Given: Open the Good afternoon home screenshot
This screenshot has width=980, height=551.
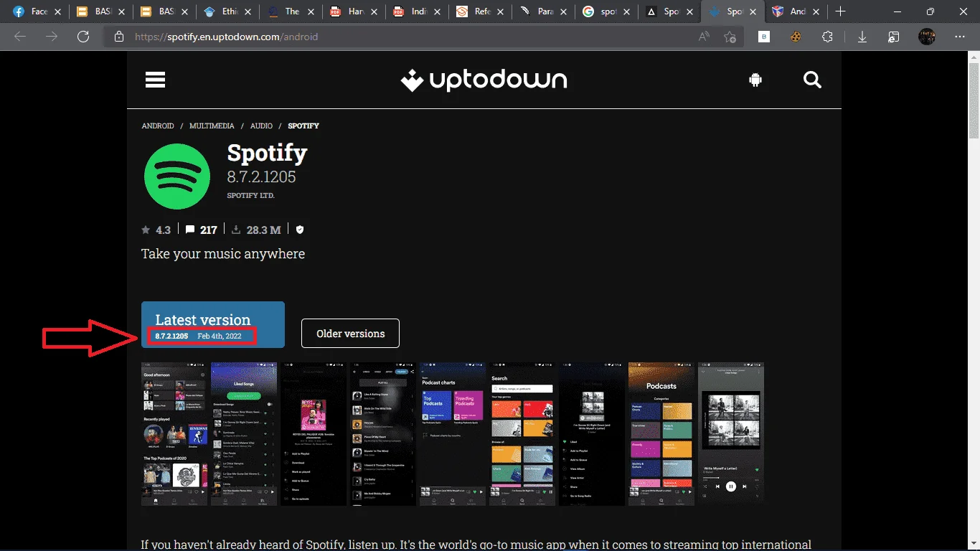Looking at the screenshot, I should click(x=174, y=434).
